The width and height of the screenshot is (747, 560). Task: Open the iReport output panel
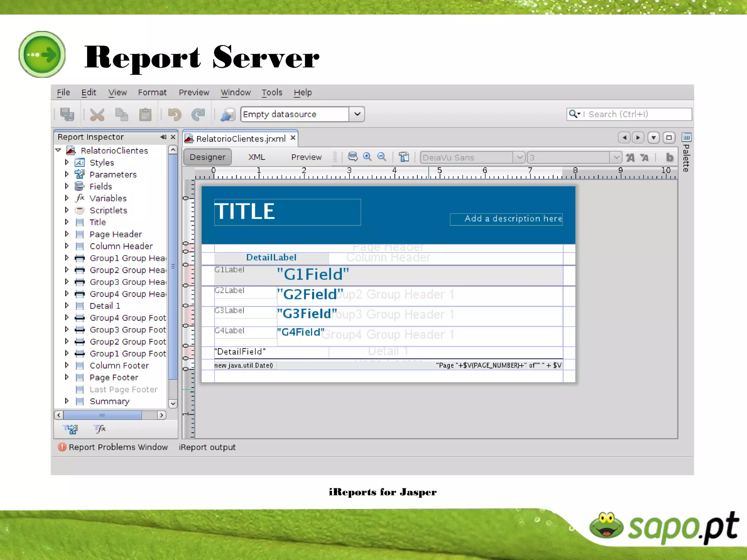click(x=207, y=447)
